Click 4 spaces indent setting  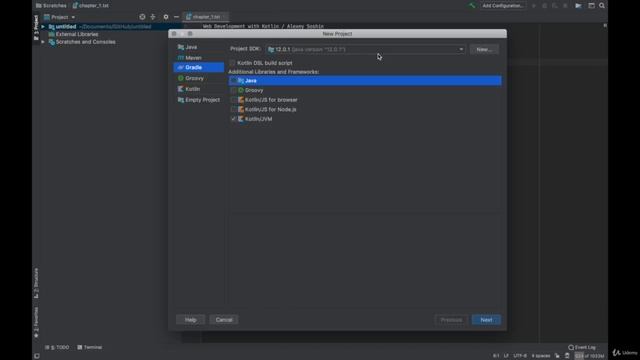click(541, 356)
